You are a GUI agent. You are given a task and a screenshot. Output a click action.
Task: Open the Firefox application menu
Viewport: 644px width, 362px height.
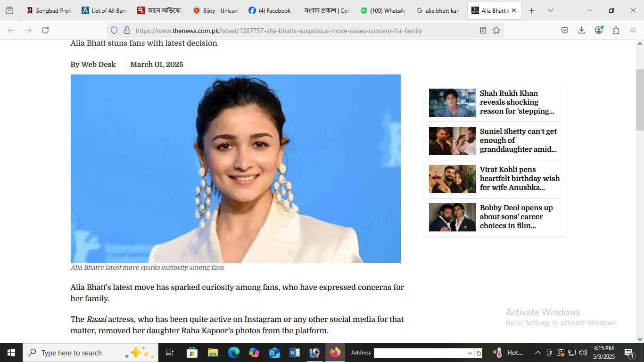(633, 30)
